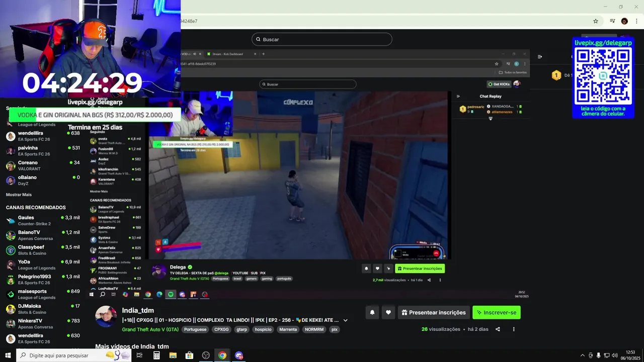The height and width of the screenshot is (362, 644).
Task: Show hidden system tray icons
Action: click(x=583, y=355)
